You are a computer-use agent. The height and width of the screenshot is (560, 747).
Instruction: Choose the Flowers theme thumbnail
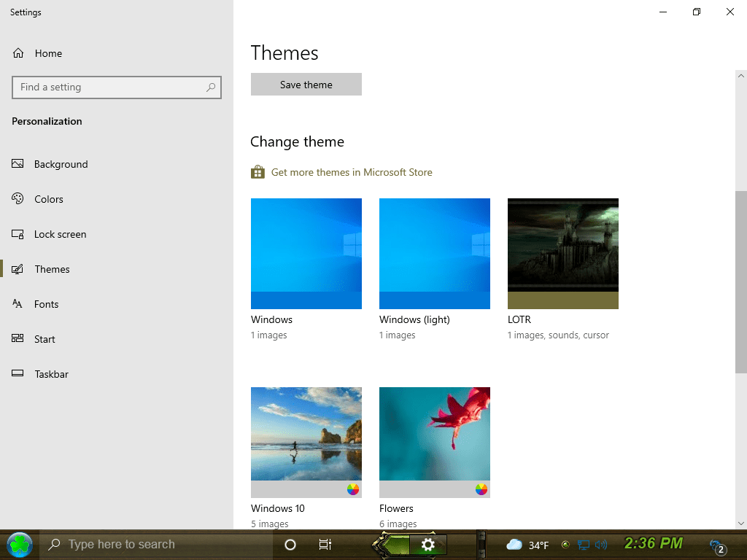point(435,443)
